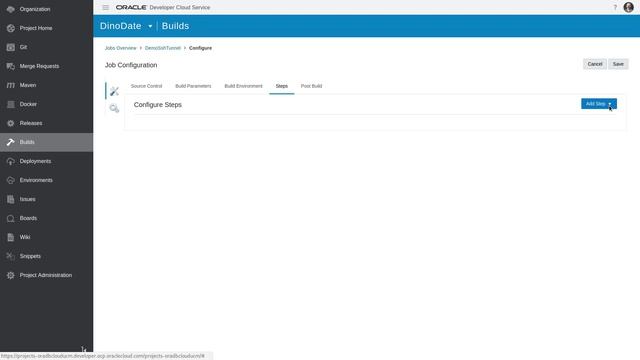640x360 pixels.
Task: Open the Environments icon
Action: (x=11, y=180)
